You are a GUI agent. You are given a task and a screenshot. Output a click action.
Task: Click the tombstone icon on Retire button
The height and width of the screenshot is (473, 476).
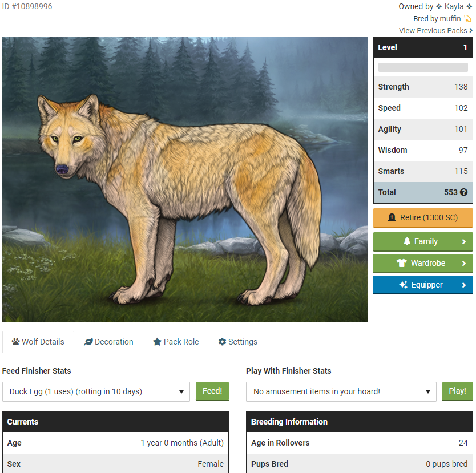pos(392,217)
